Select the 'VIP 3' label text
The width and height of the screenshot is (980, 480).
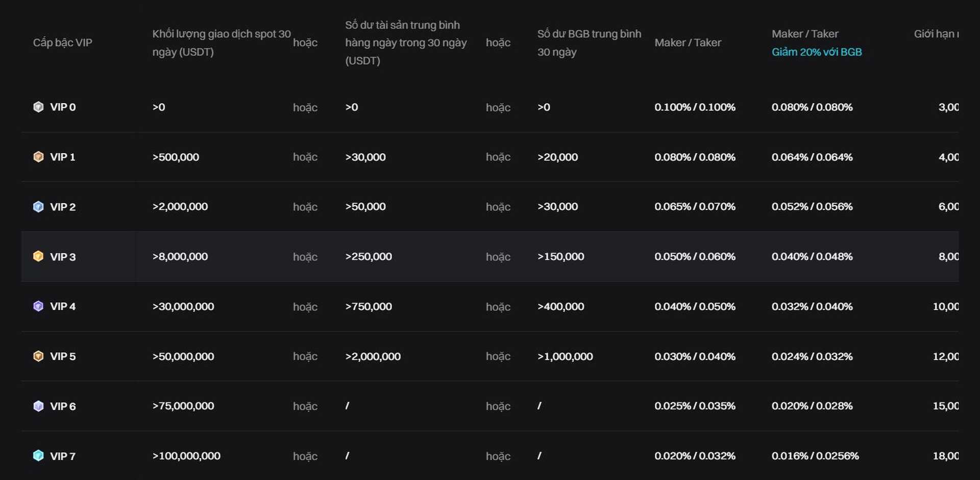tap(63, 257)
